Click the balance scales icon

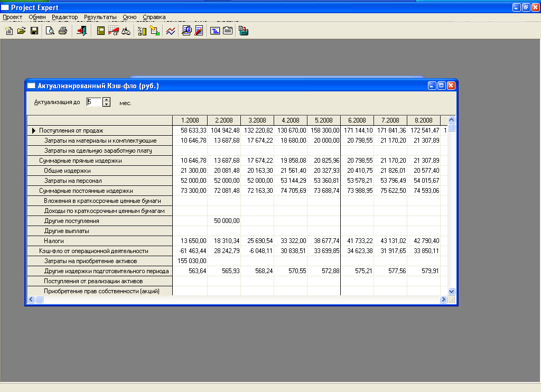click(x=126, y=31)
